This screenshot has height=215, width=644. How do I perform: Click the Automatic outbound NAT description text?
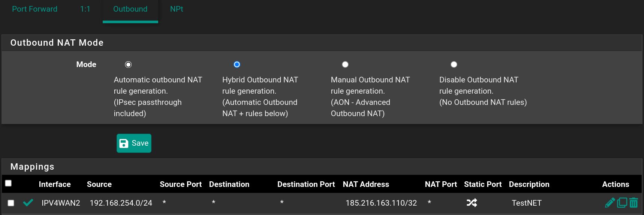[x=158, y=97]
